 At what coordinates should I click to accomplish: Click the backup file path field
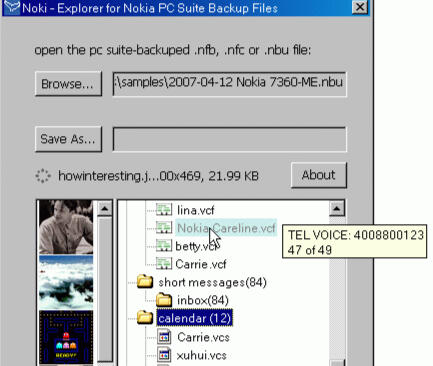229,84
